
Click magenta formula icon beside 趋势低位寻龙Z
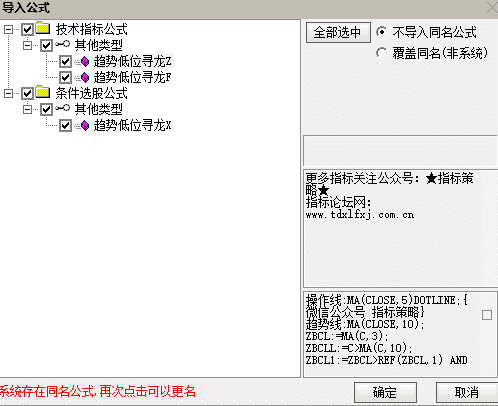pyautogui.click(x=85, y=61)
